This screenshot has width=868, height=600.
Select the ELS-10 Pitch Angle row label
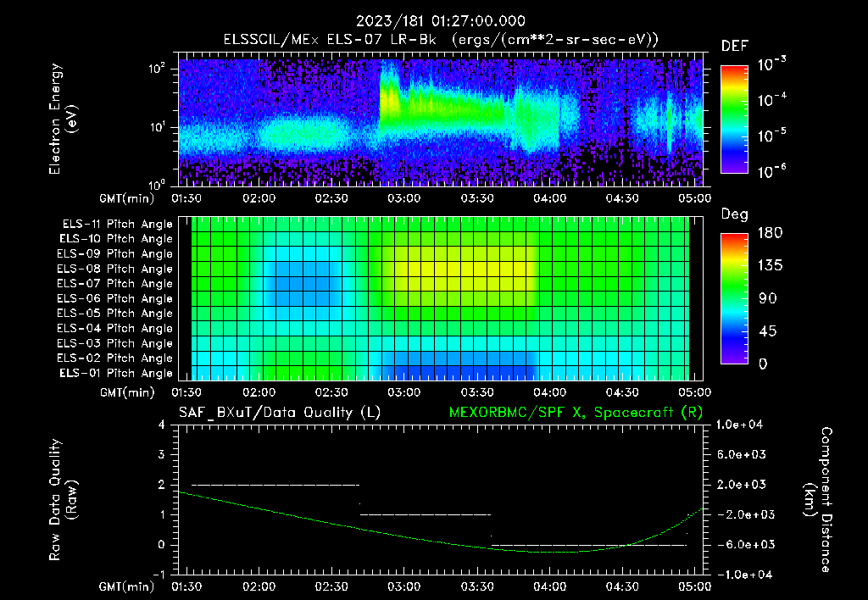pyautogui.click(x=116, y=239)
